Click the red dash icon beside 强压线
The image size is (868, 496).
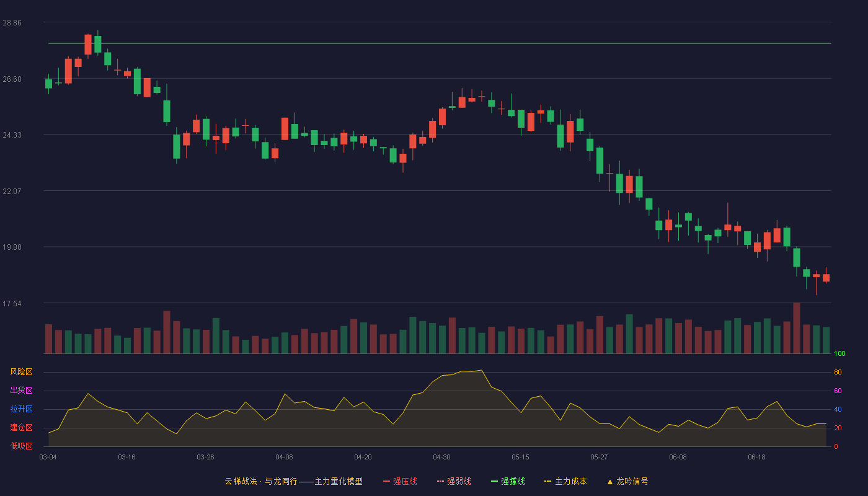click(387, 481)
